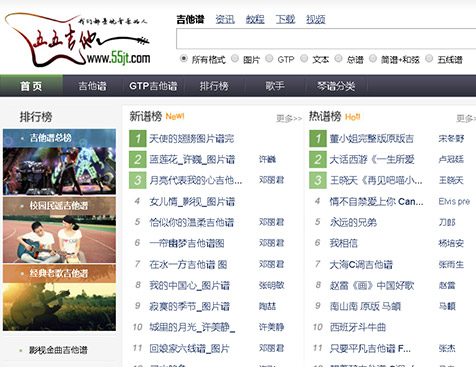Screen dimensions: 476x367
Task: Click the rank 3 badge in 新谱榜
Action: [138, 180]
